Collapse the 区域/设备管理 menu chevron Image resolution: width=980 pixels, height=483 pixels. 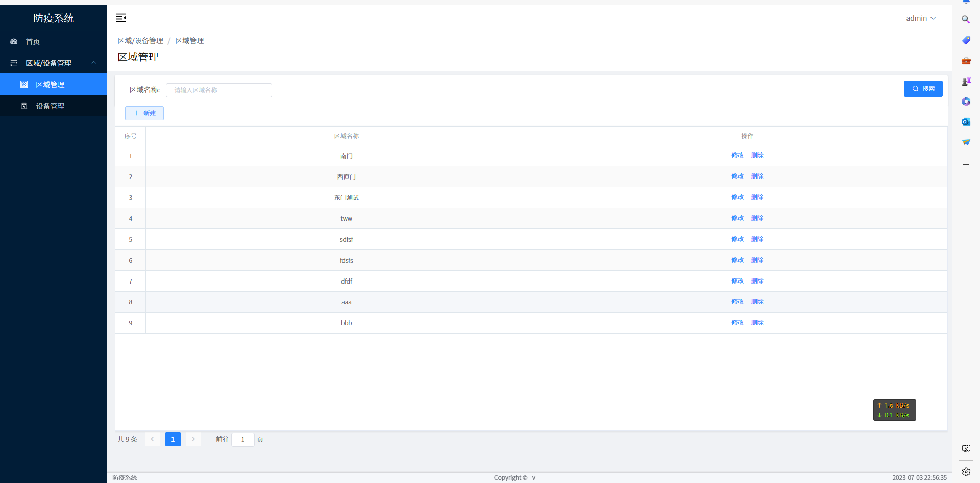[94, 63]
